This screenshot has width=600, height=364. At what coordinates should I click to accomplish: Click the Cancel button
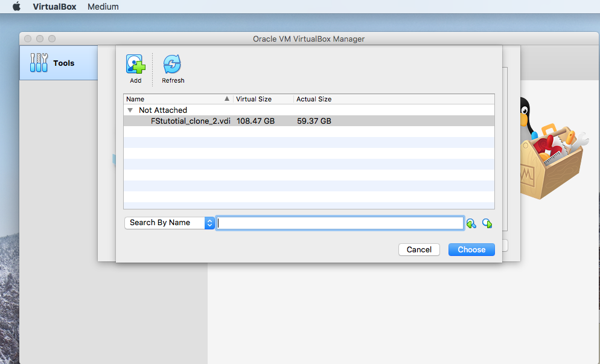click(419, 249)
